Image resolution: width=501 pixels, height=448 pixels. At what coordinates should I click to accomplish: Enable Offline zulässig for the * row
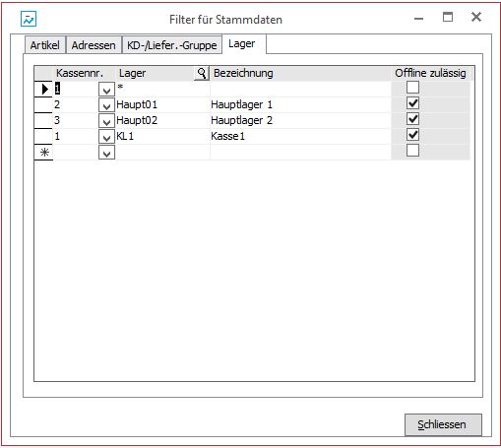(412, 88)
